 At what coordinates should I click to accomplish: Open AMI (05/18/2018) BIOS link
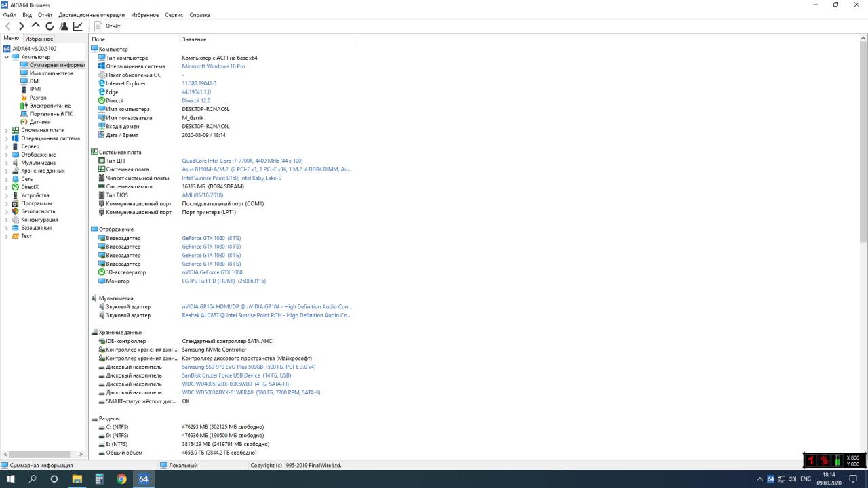point(203,195)
